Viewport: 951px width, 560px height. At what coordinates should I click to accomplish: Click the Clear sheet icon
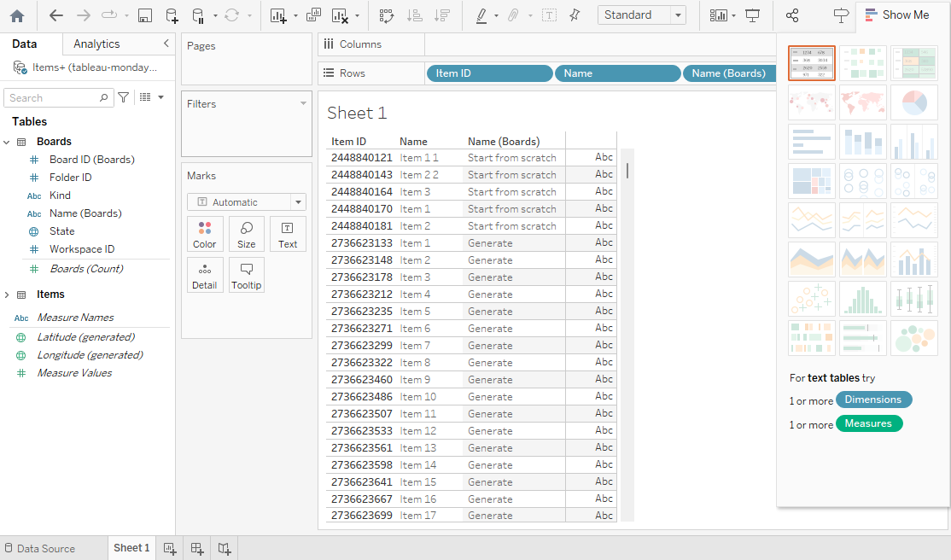click(x=340, y=15)
